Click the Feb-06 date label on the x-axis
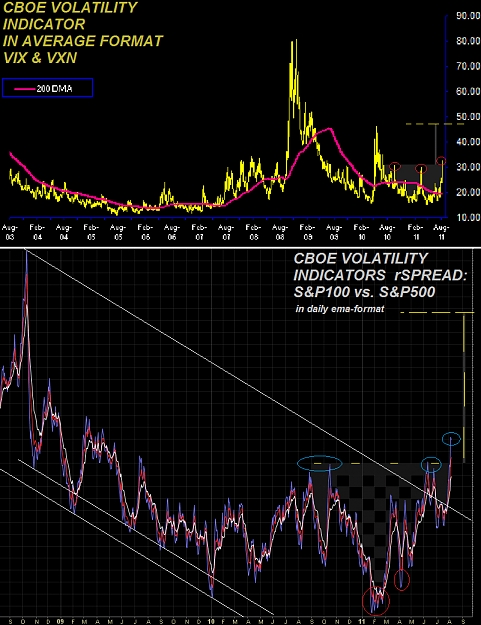The image size is (481, 625). [145, 232]
